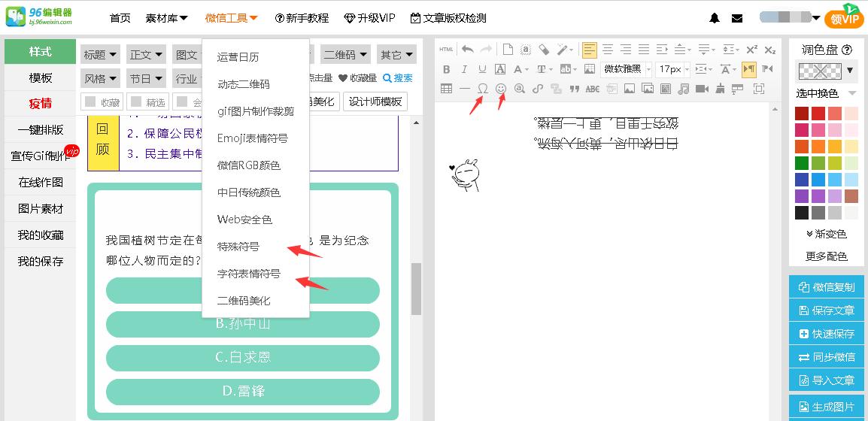Expand the 正文 style dropdown

click(146, 55)
